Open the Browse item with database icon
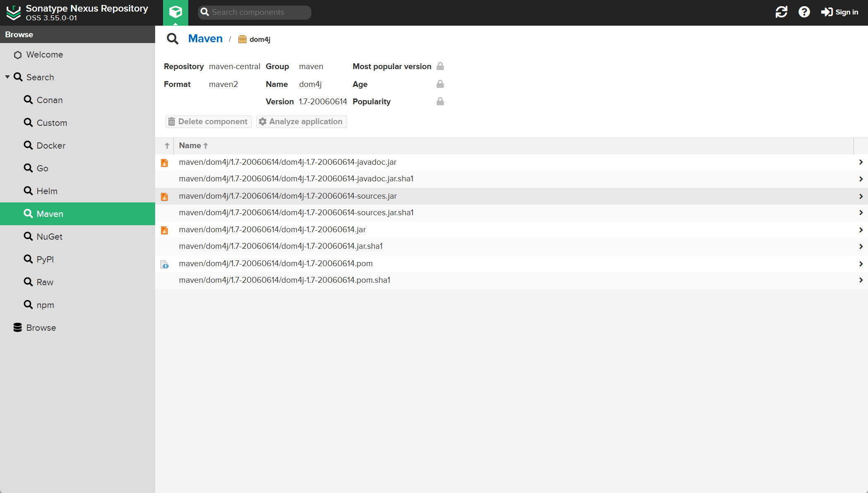 41,328
